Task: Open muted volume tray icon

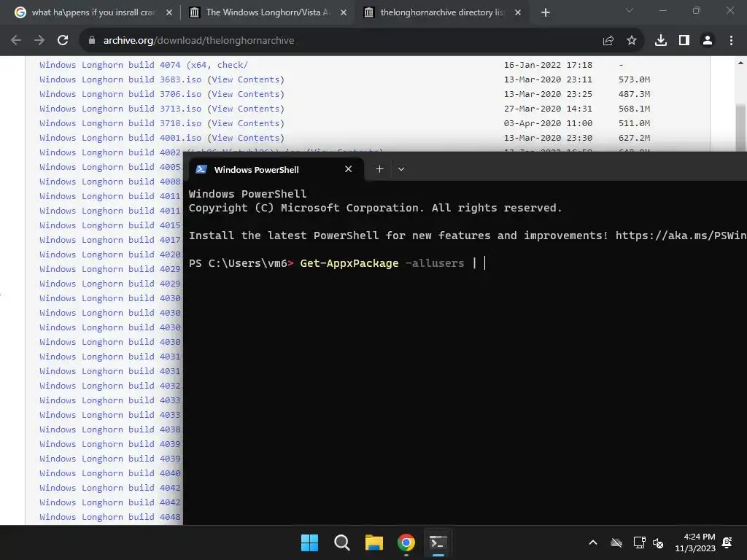Action: coord(658,542)
